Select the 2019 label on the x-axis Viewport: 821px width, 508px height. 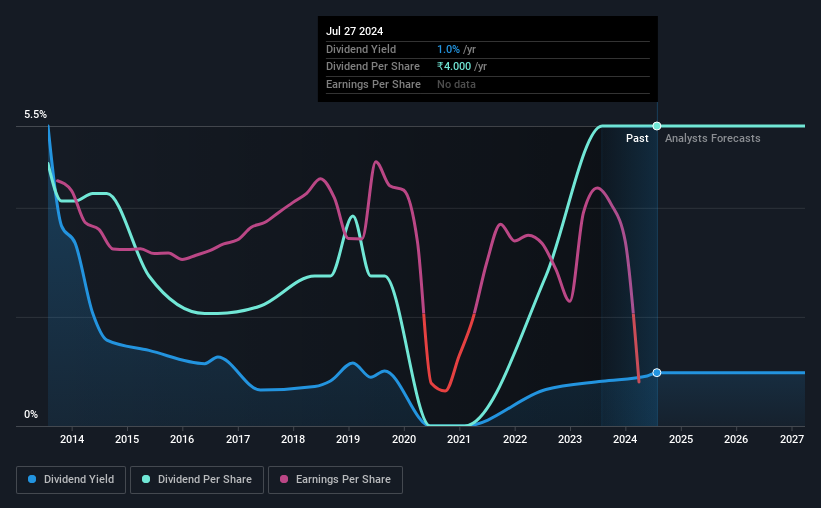(348, 439)
